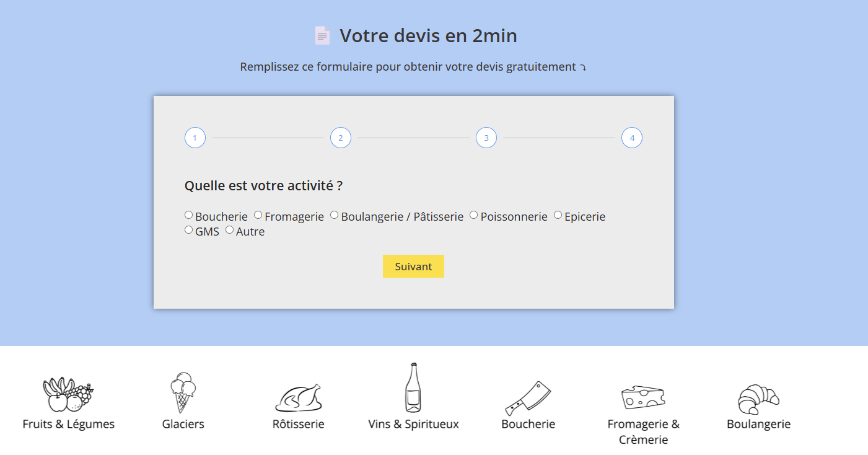Click the yellow Suivant button
Screen dimensions: 868x455
pos(413,267)
